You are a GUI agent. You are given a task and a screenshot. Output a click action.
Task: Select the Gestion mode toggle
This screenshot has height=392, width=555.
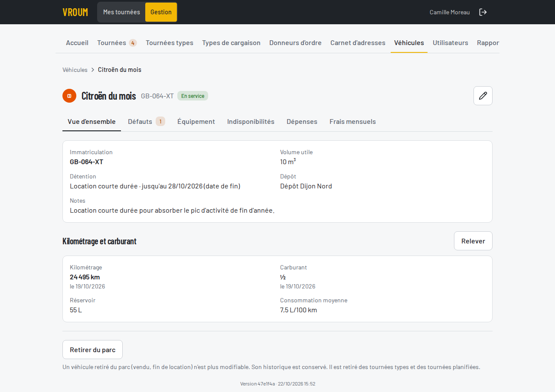[161, 12]
